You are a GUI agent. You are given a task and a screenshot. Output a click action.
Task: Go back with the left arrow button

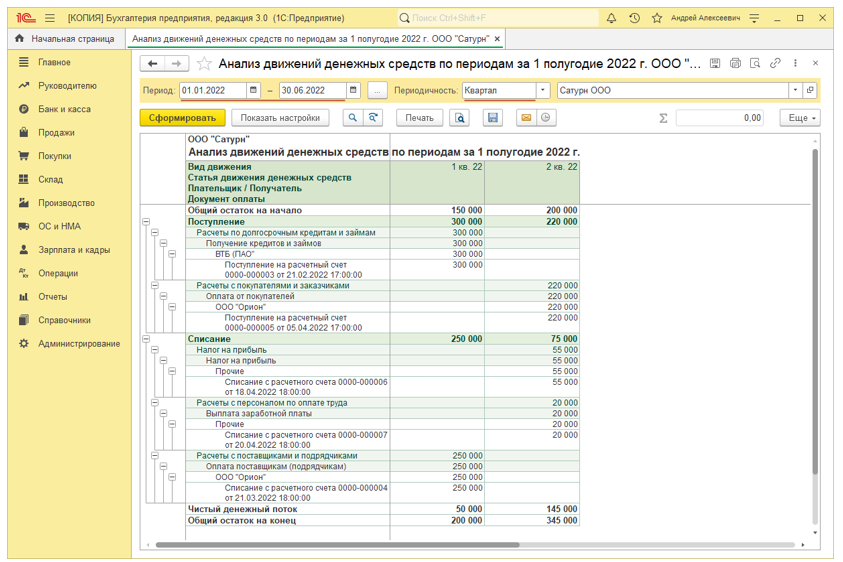click(x=153, y=64)
